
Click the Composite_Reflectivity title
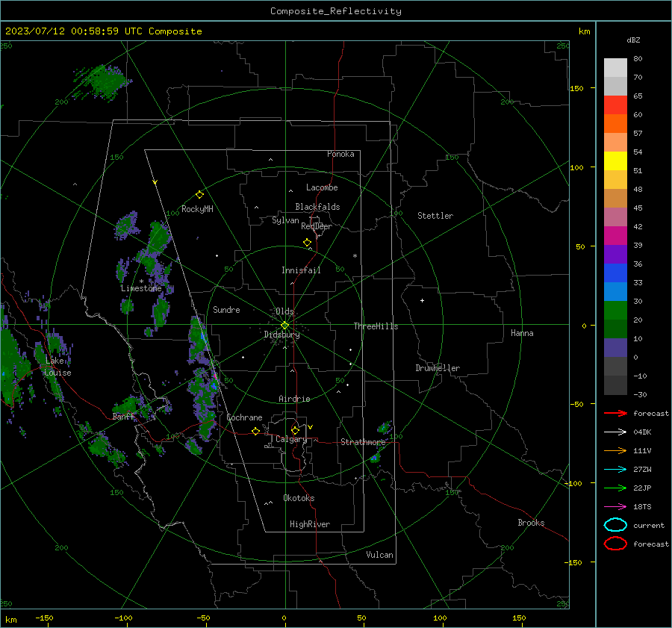coord(336,11)
